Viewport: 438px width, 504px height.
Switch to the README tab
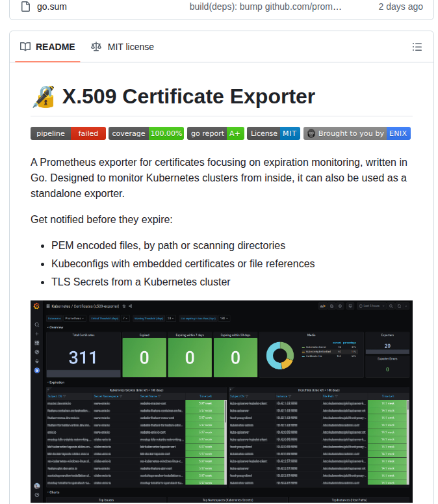[47, 47]
